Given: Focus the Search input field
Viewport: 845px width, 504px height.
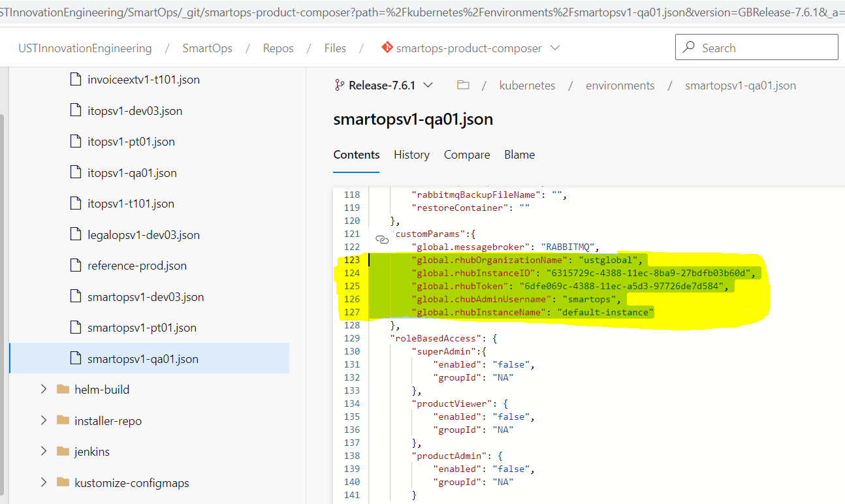Looking at the screenshot, I should tap(756, 48).
